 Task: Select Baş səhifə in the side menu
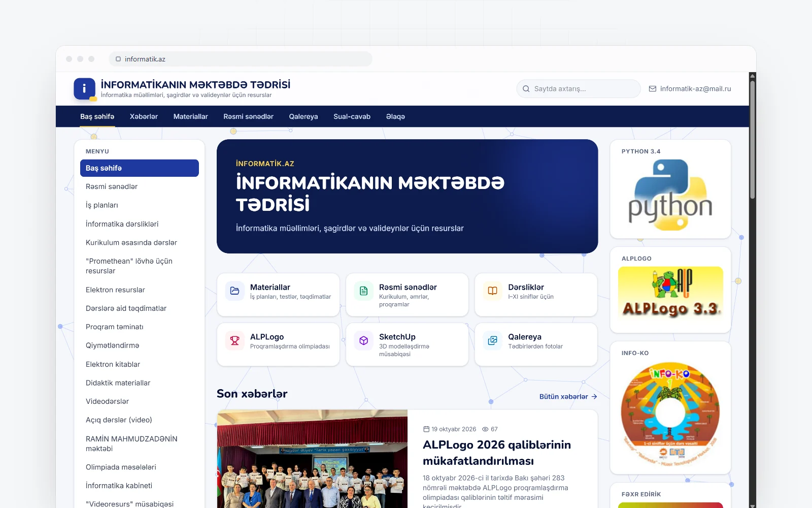tap(140, 168)
